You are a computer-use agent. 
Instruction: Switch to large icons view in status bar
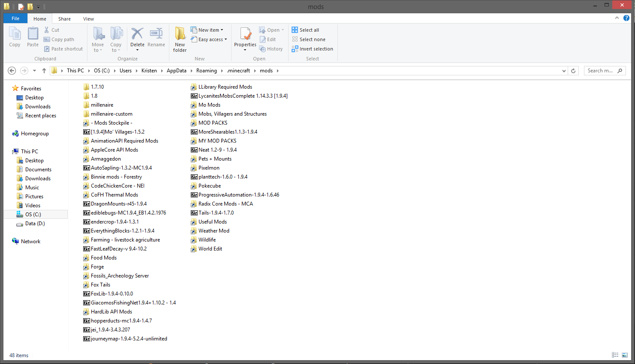[625, 355]
